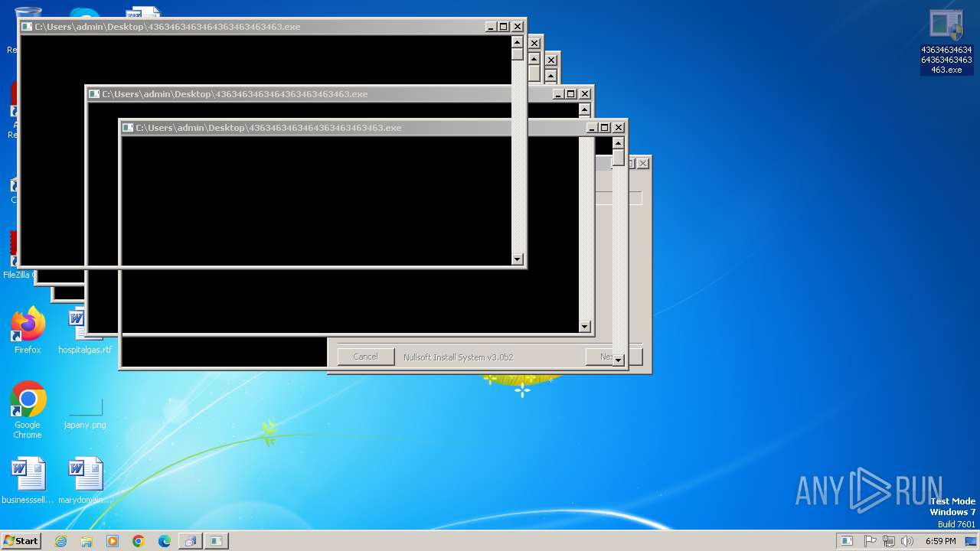
Task: Open Windows Explorer from the taskbar
Action: pyautogui.click(x=87, y=541)
